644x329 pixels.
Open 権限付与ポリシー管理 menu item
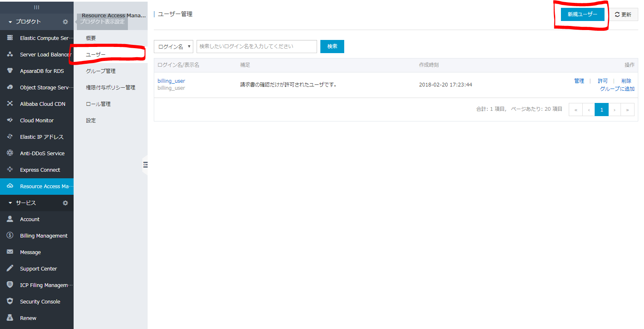(x=111, y=87)
